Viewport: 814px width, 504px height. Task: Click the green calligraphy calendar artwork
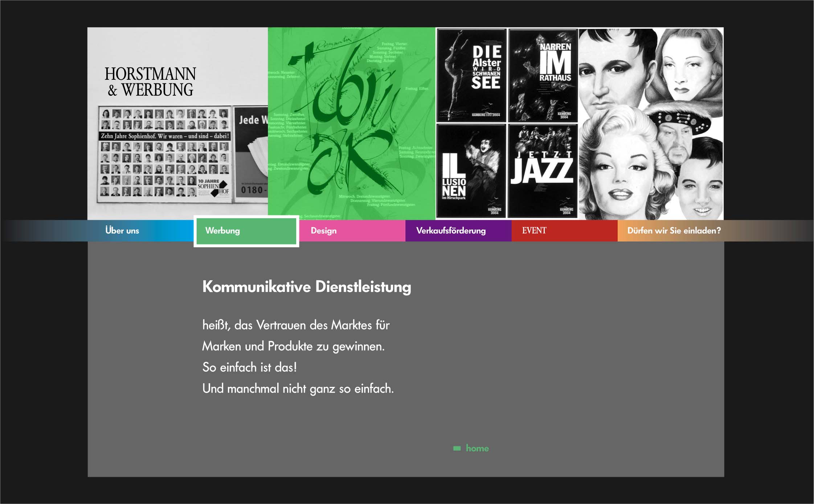pyautogui.click(x=351, y=123)
